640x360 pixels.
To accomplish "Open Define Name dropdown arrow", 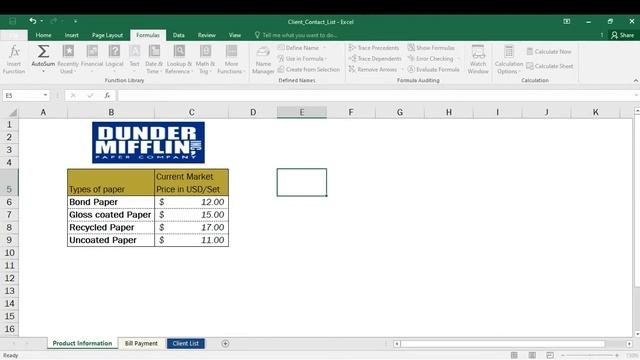I will (x=324, y=48).
